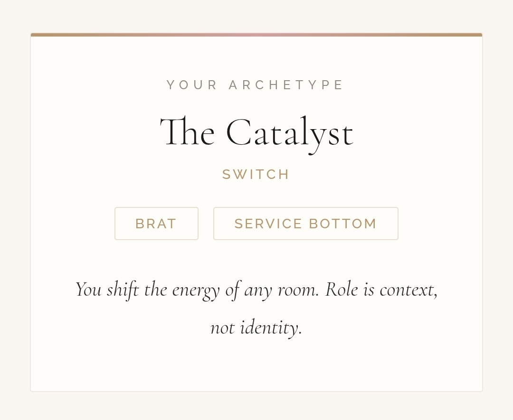The width and height of the screenshot is (513, 420).
Task: Click the word "ARCHETYPE" above the heading
Action: (286, 85)
